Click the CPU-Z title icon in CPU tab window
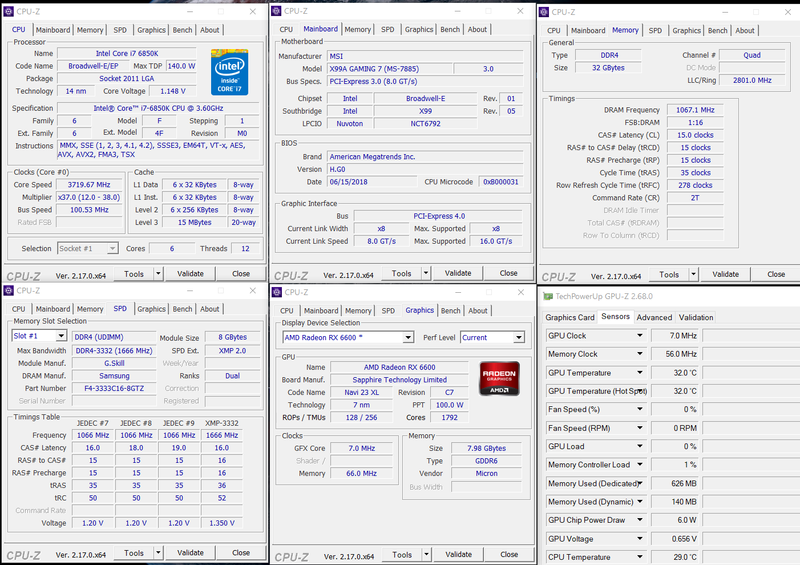800x565 pixels. tap(9, 11)
